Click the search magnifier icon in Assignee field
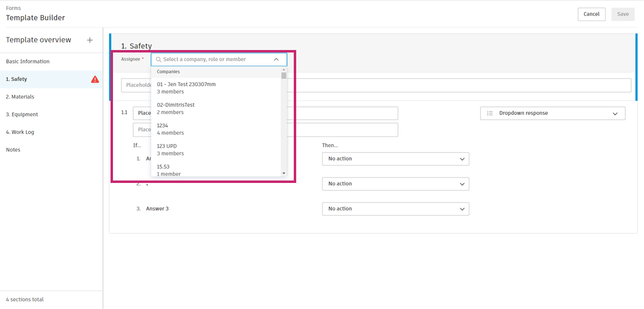The width and height of the screenshot is (644, 309). tap(158, 59)
